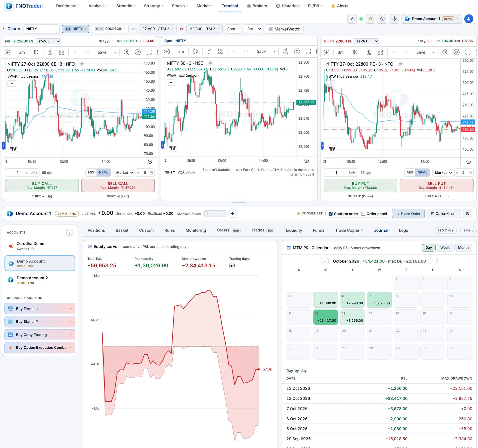The height and width of the screenshot is (448, 478).
Task: Select NRML product type in PE panel
Action: [x=422, y=172]
